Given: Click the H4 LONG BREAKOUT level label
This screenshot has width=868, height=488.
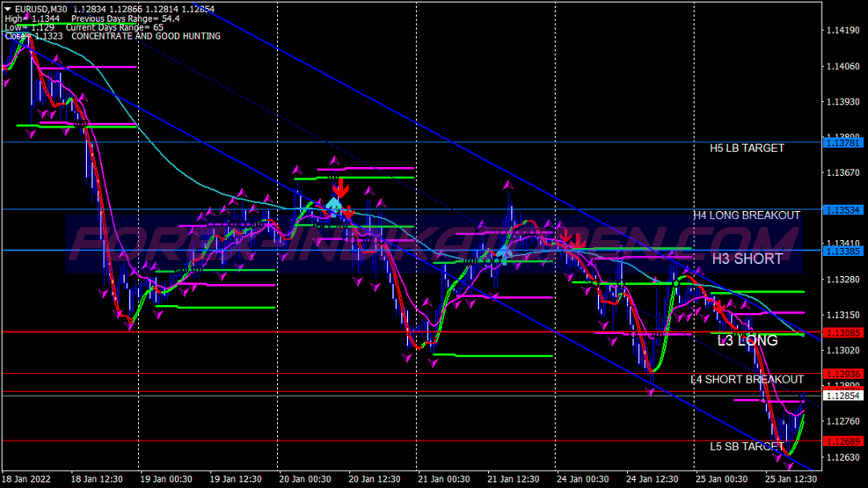Looking at the screenshot, I should 747,215.
